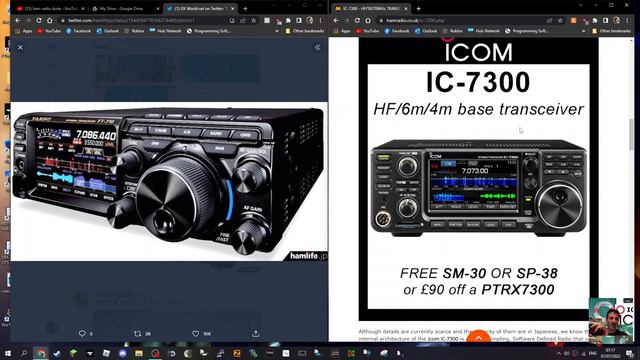The width and height of the screenshot is (640, 360).
Task: Toggle the side panel in right browser
Action: [606, 20]
